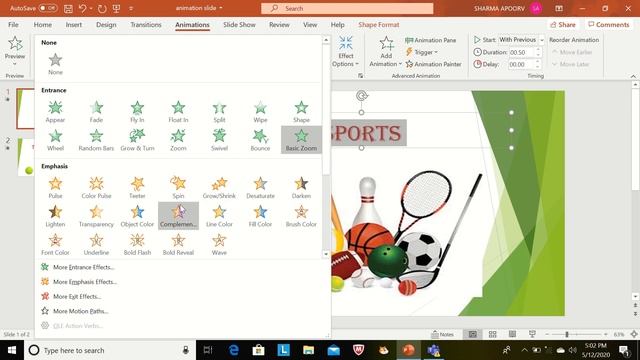Open the Shape Format tab
The width and height of the screenshot is (640, 360).
[x=379, y=24]
